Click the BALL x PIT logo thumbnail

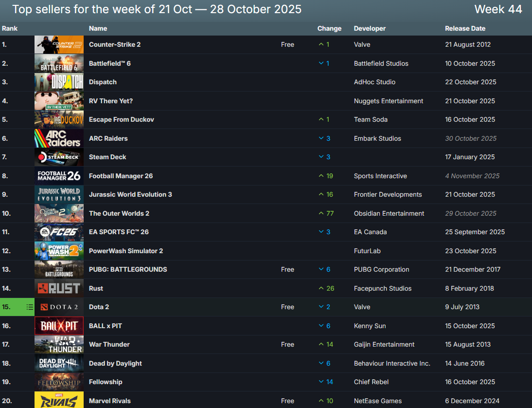tap(59, 326)
